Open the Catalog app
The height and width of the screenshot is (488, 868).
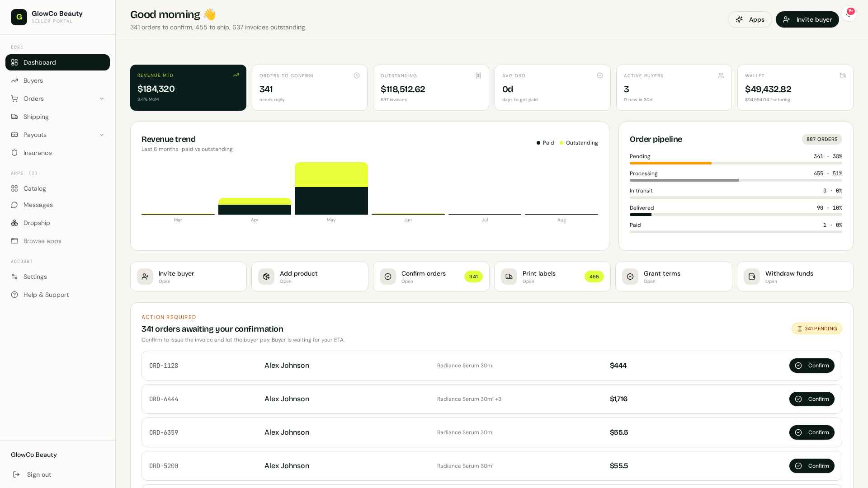57,188
